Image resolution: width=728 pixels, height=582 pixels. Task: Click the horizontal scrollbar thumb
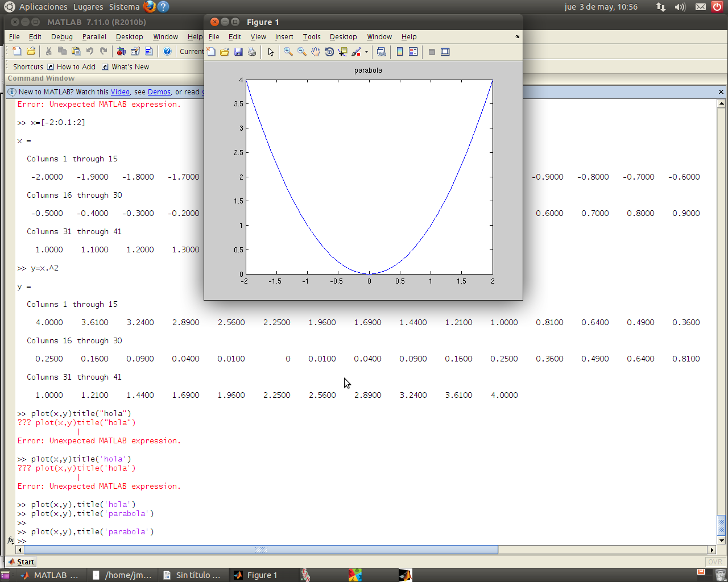[260, 550]
